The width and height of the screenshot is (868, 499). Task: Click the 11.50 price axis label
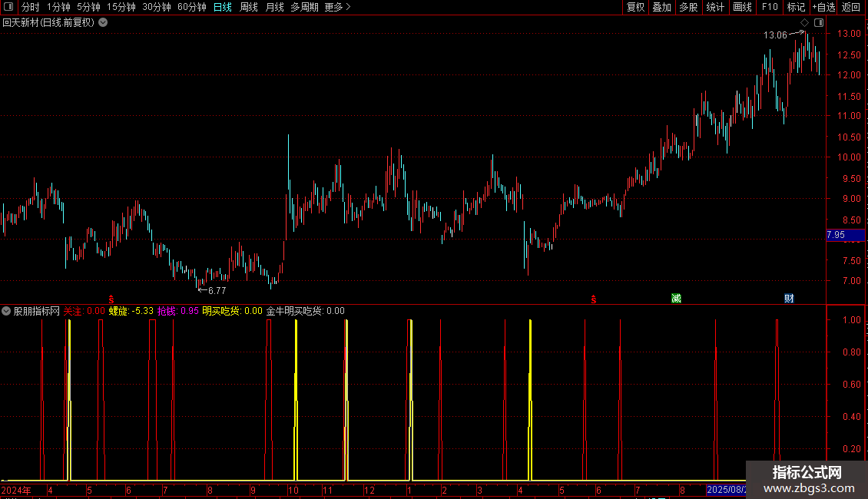(x=849, y=96)
